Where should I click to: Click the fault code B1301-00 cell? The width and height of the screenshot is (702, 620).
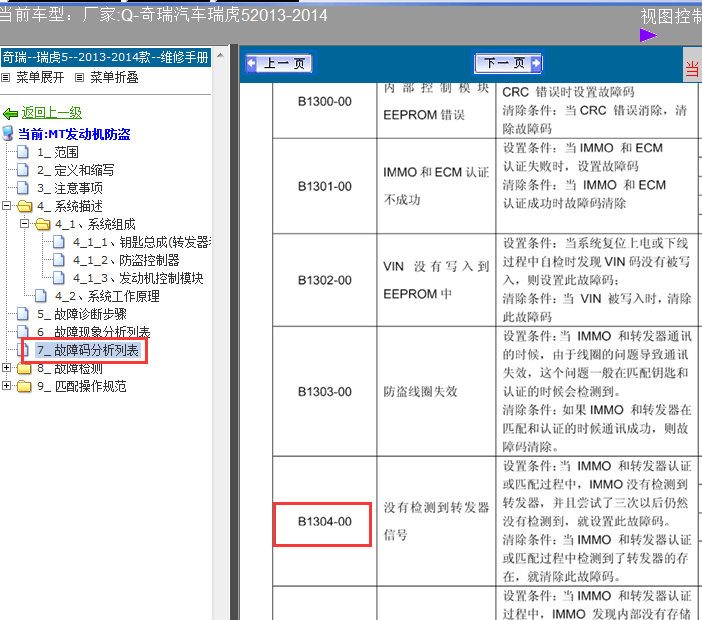[325, 186]
